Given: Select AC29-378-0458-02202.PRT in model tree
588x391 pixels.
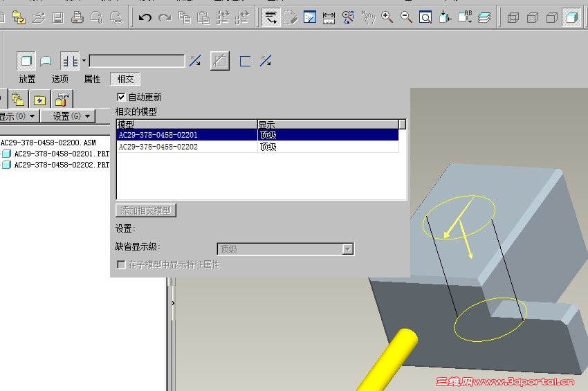Looking at the screenshot, I should click(62, 165).
